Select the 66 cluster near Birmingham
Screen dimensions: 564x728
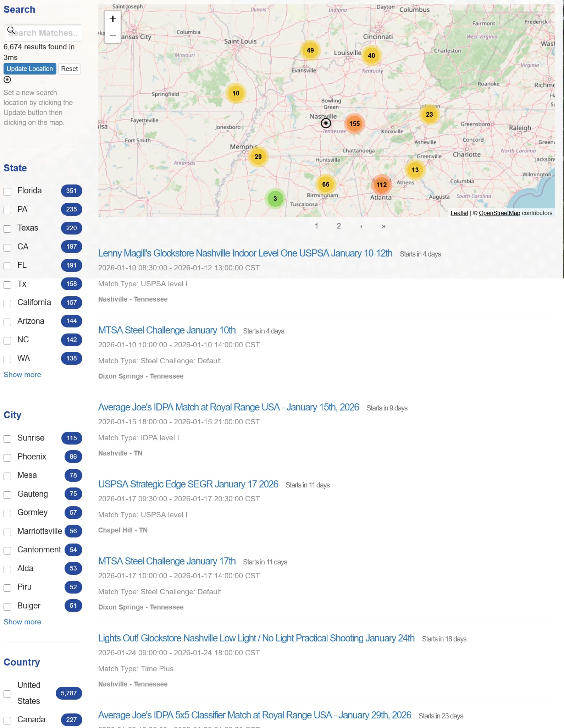point(325,184)
